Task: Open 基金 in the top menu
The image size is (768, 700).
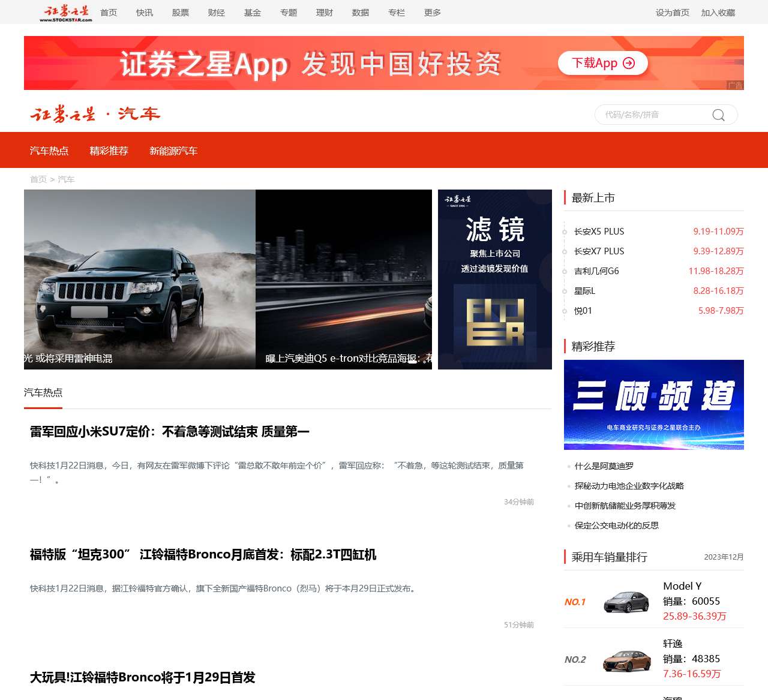Action: pyautogui.click(x=253, y=13)
